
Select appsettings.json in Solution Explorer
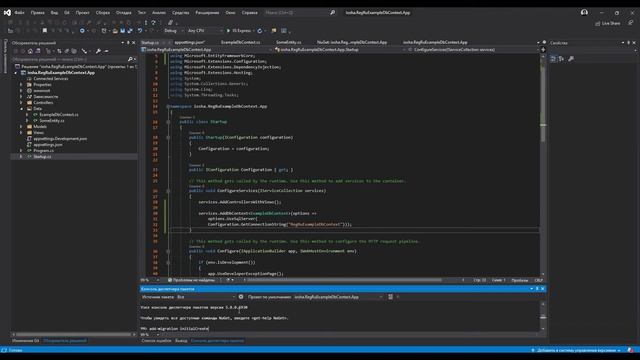(x=48, y=144)
